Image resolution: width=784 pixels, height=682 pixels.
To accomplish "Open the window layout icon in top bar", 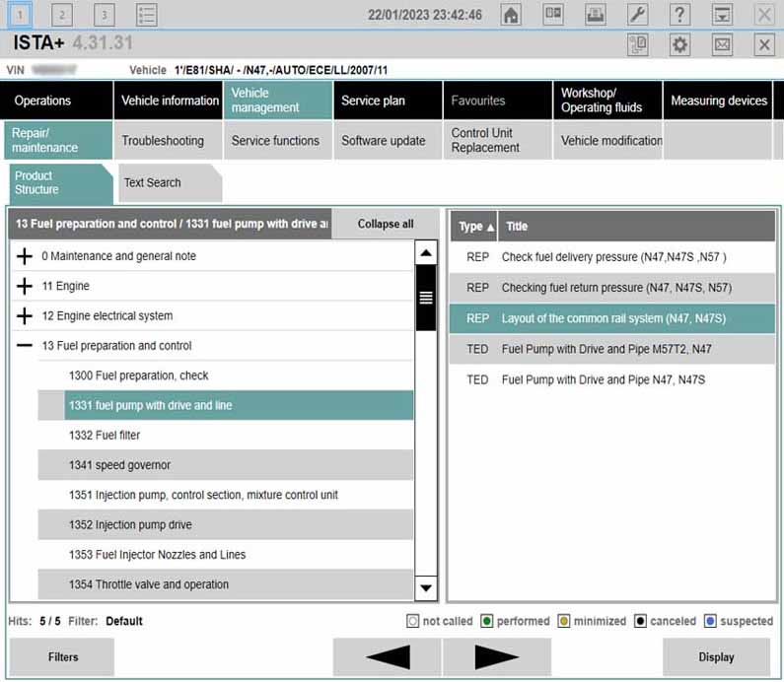I will click(553, 15).
